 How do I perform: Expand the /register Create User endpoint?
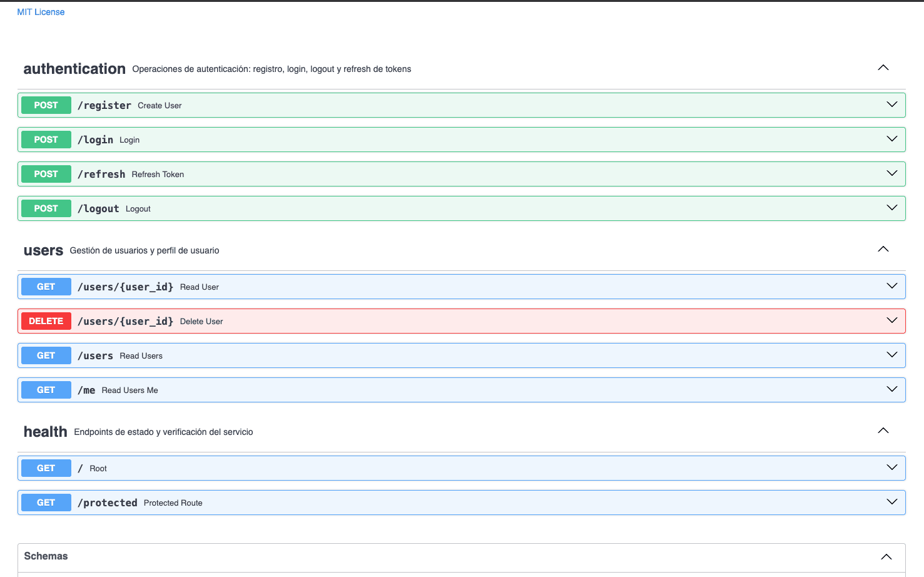tap(891, 105)
